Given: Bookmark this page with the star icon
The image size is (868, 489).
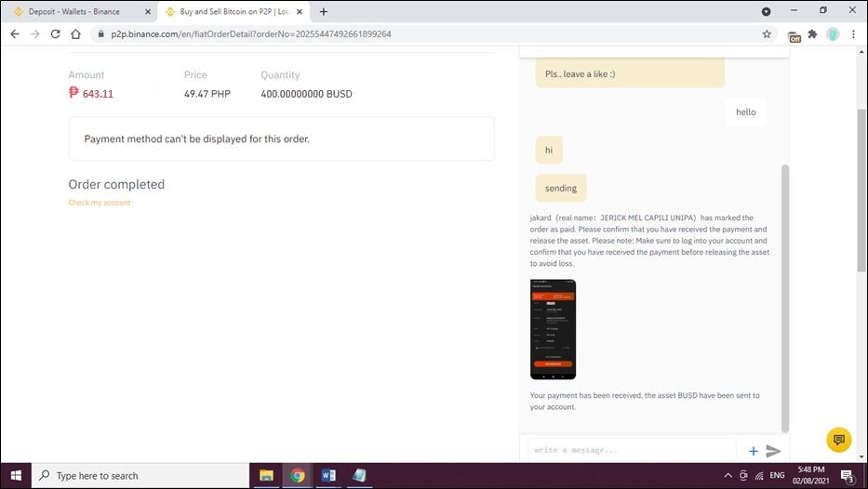Looking at the screenshot, I should click(767, 33).
